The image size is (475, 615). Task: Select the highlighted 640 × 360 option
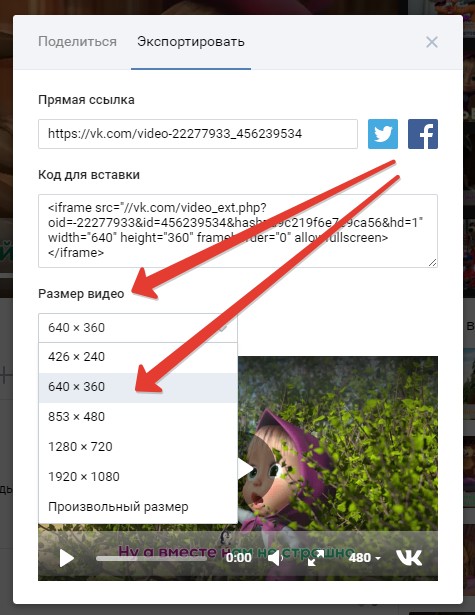pos(138,387)
